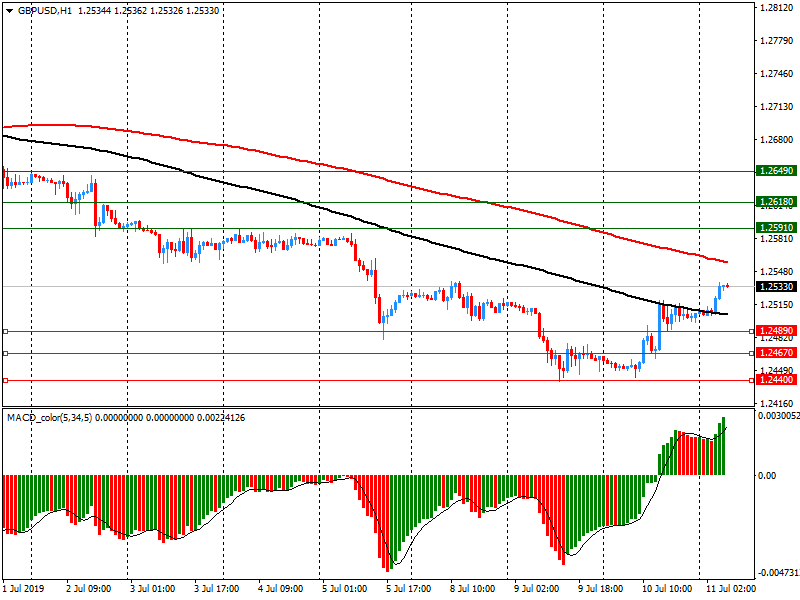Click the 1.27460 price axis value

[777, 74]
